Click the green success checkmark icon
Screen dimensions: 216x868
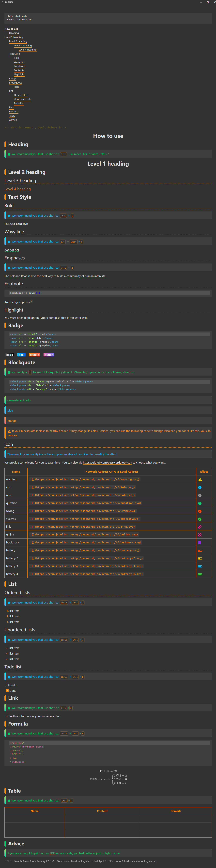tap(200, 519)
